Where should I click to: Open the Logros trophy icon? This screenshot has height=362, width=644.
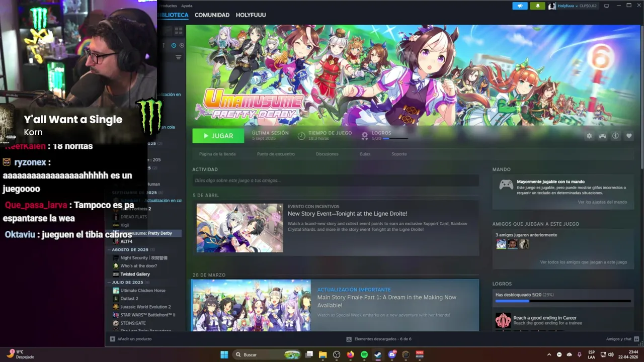click(365, 135)
